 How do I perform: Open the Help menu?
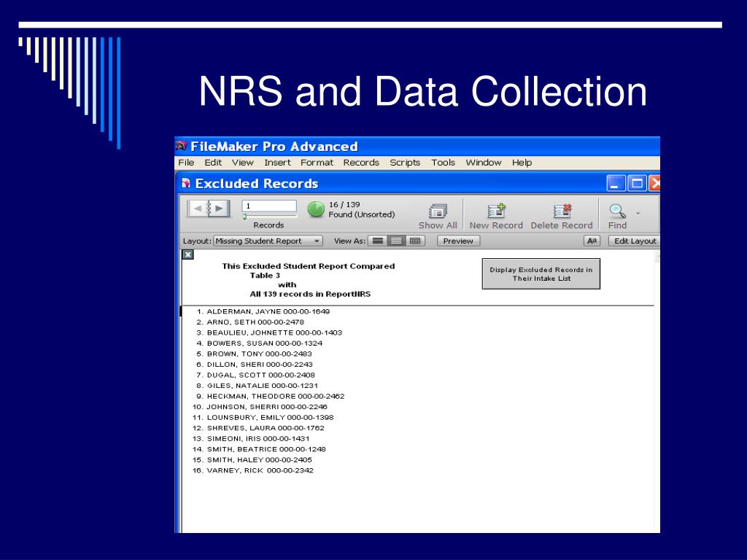tap(522, 163)
